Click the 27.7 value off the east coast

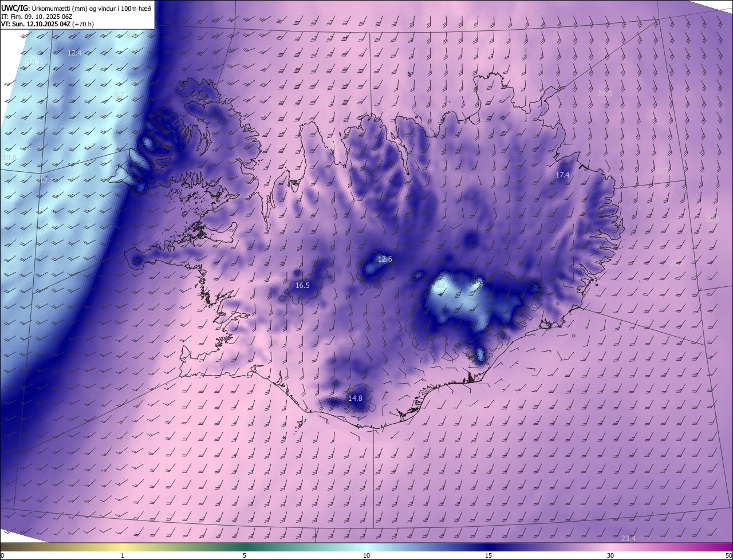[x=662, y=171]
